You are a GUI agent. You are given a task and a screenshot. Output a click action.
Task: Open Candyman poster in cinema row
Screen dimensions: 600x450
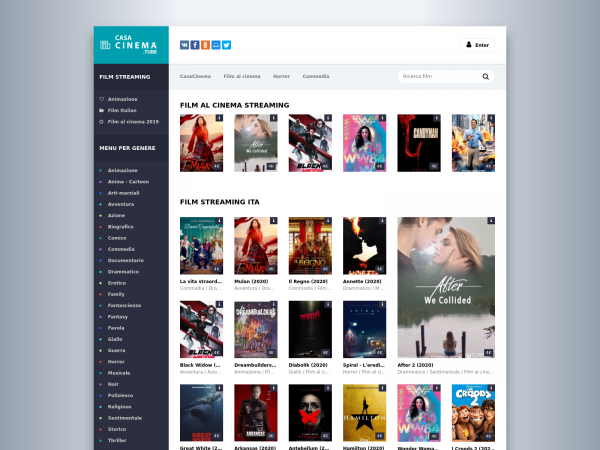(418, 143)
